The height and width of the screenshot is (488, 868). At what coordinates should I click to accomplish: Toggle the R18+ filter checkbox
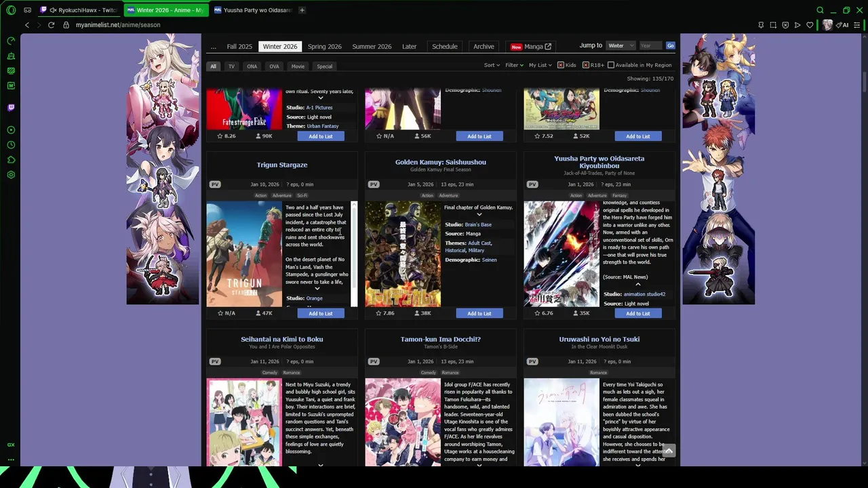pos(585,65)
